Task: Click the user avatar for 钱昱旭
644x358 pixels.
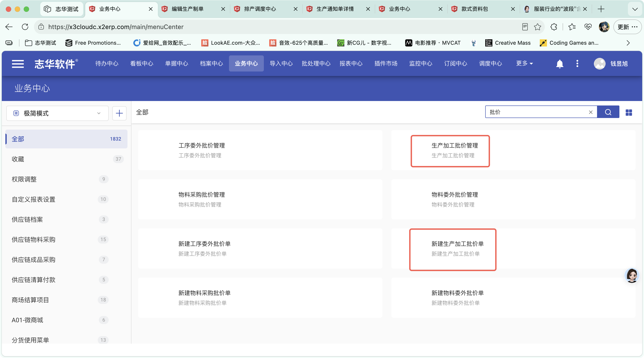Action: coord(600,64)
